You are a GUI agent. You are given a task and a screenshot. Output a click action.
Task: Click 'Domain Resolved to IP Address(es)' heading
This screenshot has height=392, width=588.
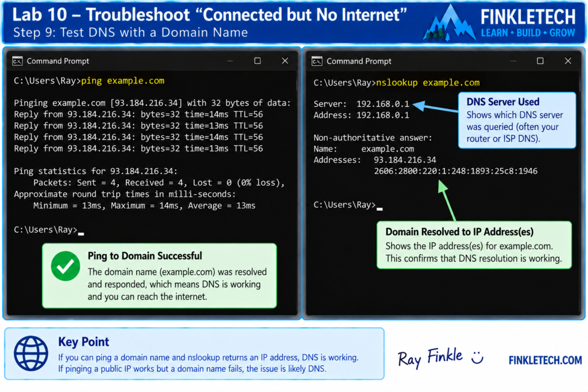[x=459, y=232]
